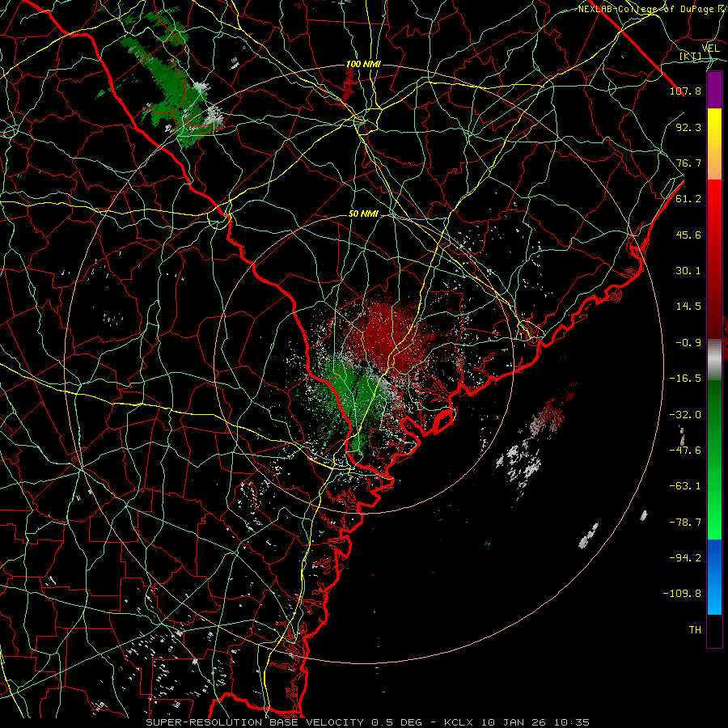This screenshot has width=728, height=728.
Task: Click the 107.8 value on velocity scale
Action: tap(685, 91)
